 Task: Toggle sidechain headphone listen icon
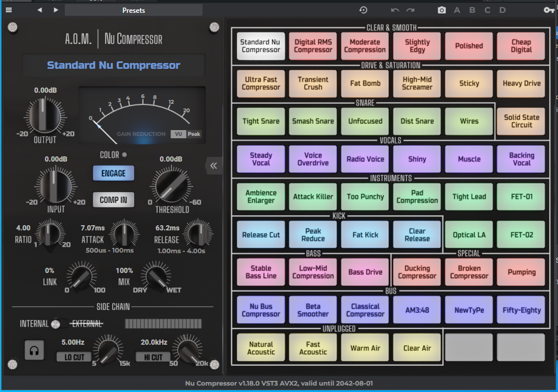pyautogui.click(x=34, y=351)
